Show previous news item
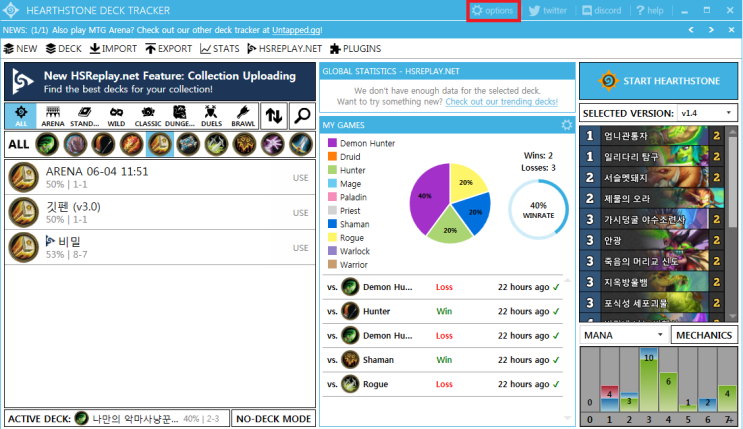The width and height of the screenshot is (743, 429). click(691, 30)
